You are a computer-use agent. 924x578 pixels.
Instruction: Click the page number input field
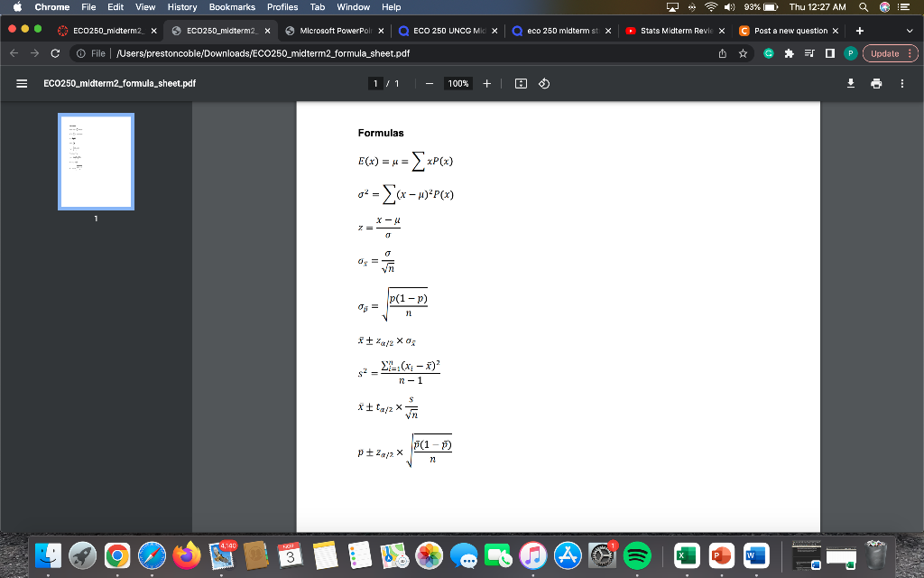coord(374,84)
